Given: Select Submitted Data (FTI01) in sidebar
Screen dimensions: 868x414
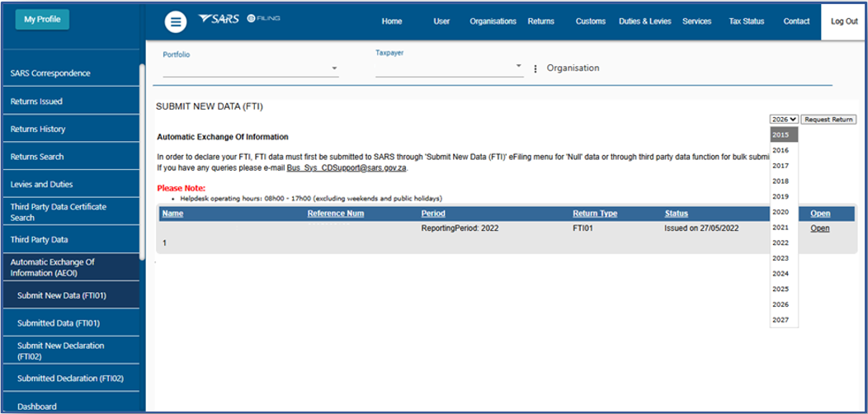Looking at the screenshot, I should 58,323.
